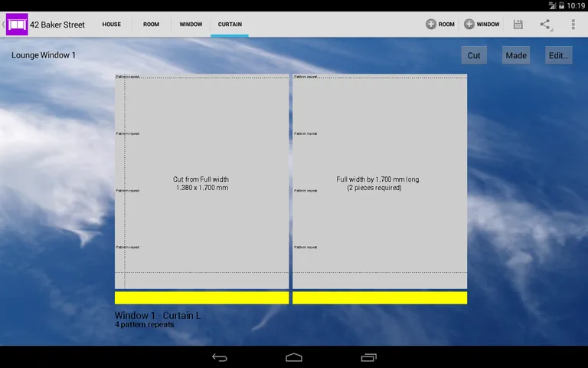This screenshot has width=588, height=368.
Task: Mark curtain as Made
Action: [x=516, y=55]
